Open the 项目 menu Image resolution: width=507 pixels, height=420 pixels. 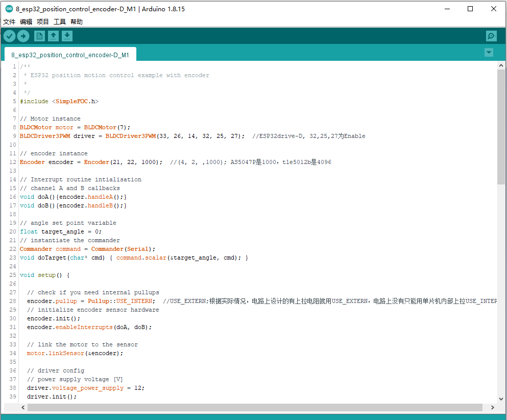coord(43,21)
